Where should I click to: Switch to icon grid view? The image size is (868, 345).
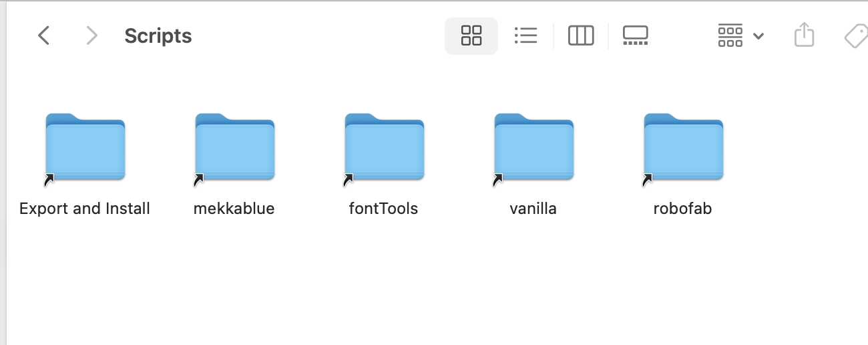tap(471, 35)
